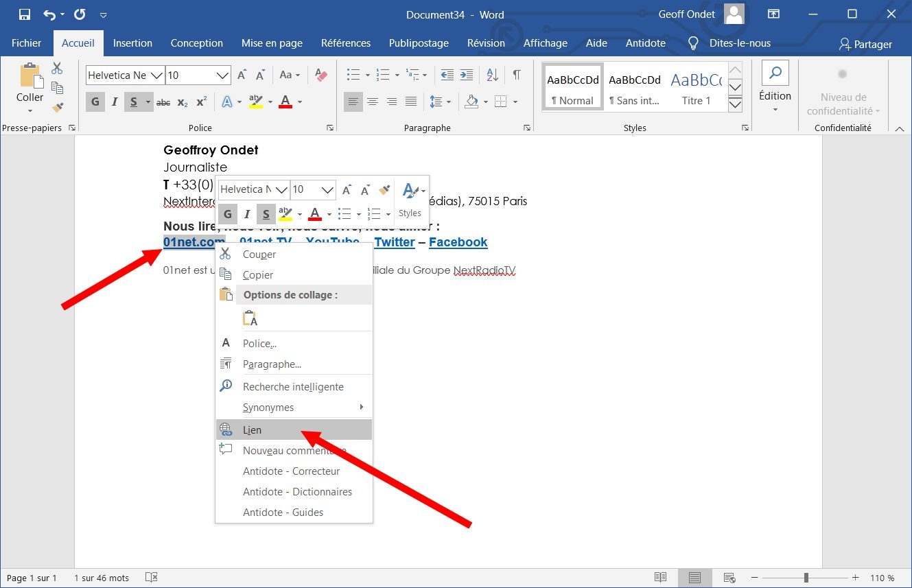Toggle Italic (I) in the ribbon
Image resolution: width=912 pixels, height=588 pixels.
pos(114,102)
